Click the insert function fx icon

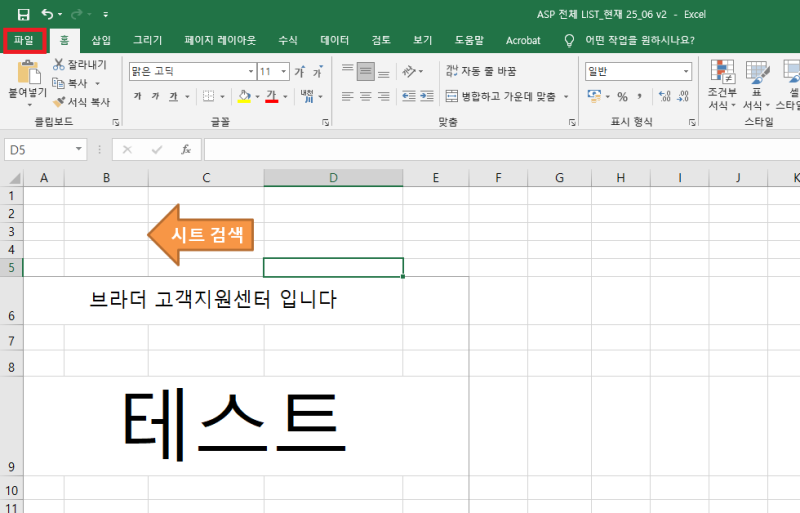[x=186, y=150]
